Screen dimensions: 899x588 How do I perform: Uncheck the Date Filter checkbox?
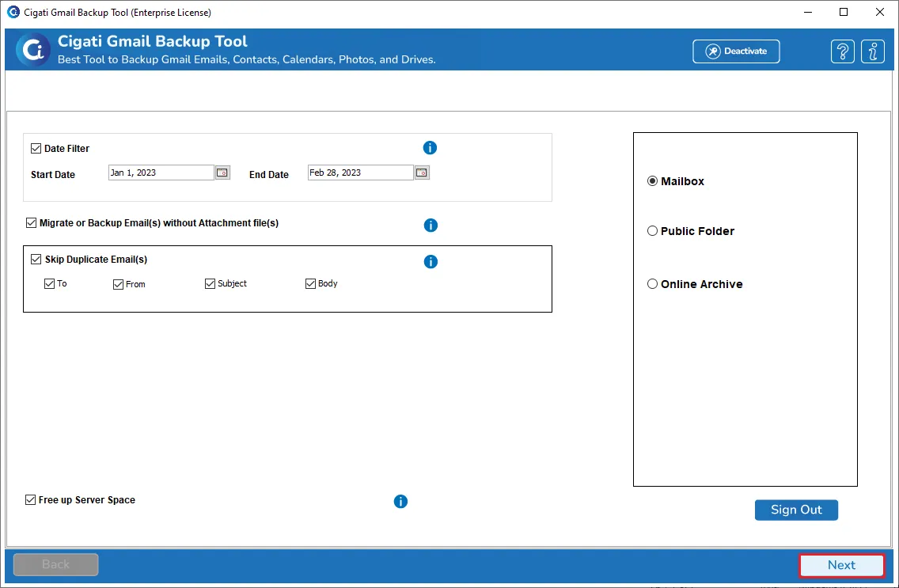(36, 149)
